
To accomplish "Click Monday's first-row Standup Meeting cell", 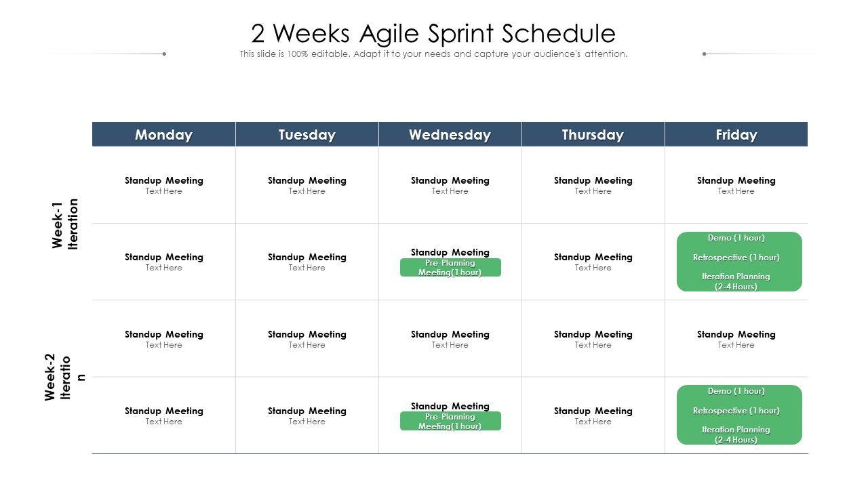I will coord(163,185).
